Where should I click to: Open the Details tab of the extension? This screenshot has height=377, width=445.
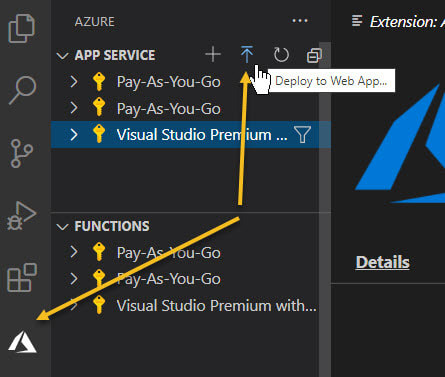point(382,262)
